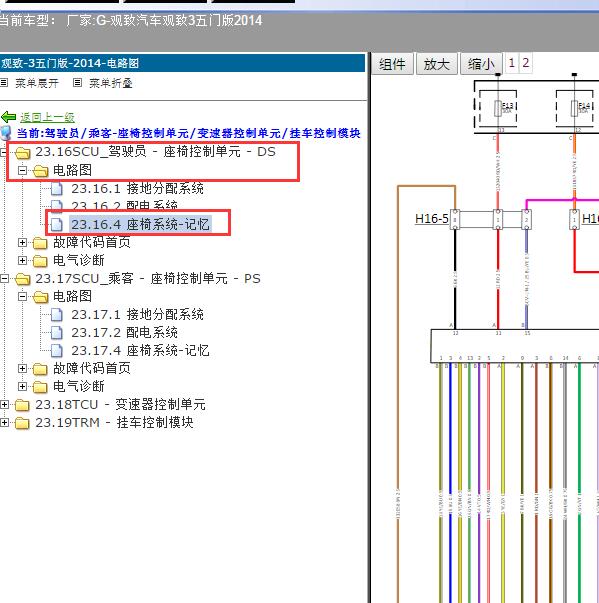This screenshot has height=603, width=599.
Task: Click 菜单展开 to expand all menus
Action: [37, 83]
